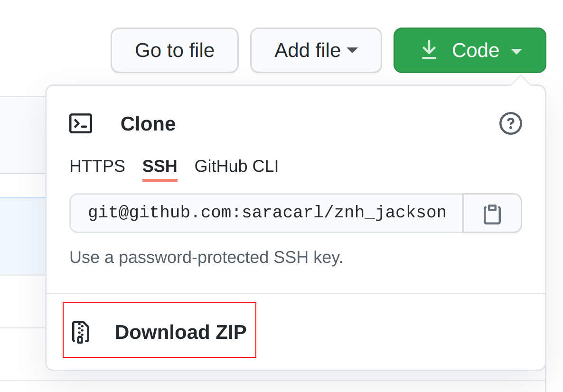Click the white caret on Code button
Screen dimensions: 563x392
click(x=516, y=52)
